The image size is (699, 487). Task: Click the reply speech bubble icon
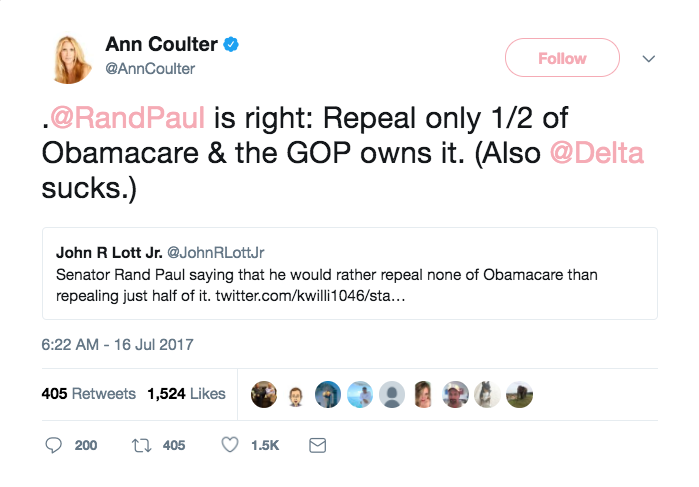click(53, 445)
